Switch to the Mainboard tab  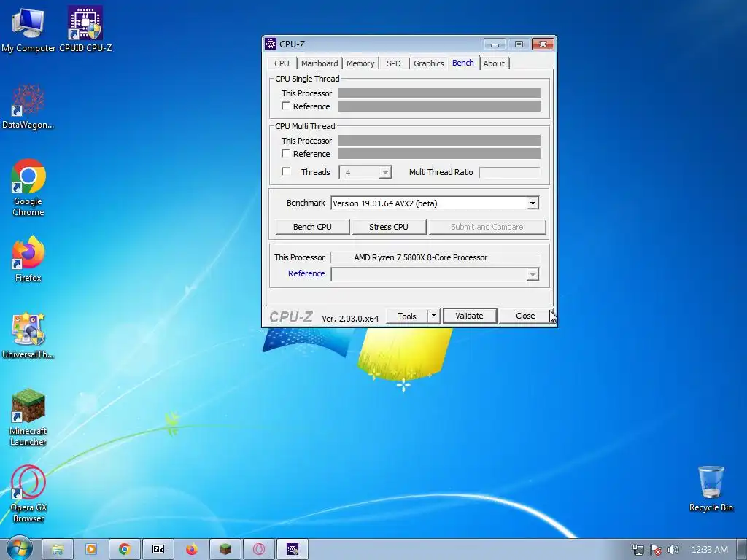(320, 63)
